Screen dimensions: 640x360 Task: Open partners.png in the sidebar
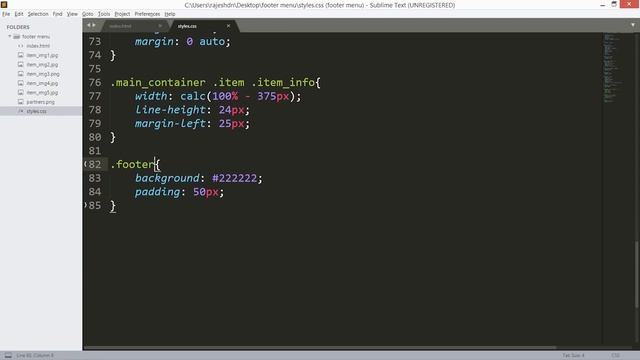[x=40, y=102]
